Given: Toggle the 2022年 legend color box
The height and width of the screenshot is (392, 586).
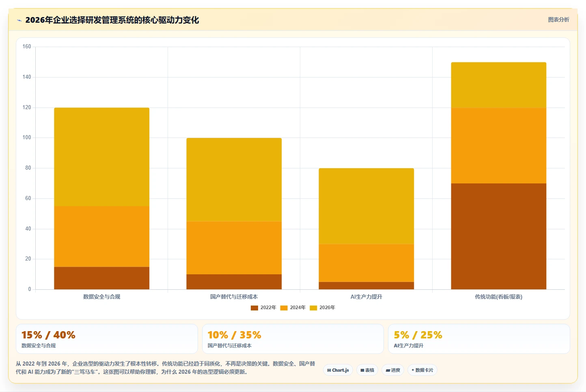Looking at the screenshot, I should point(254,308).
